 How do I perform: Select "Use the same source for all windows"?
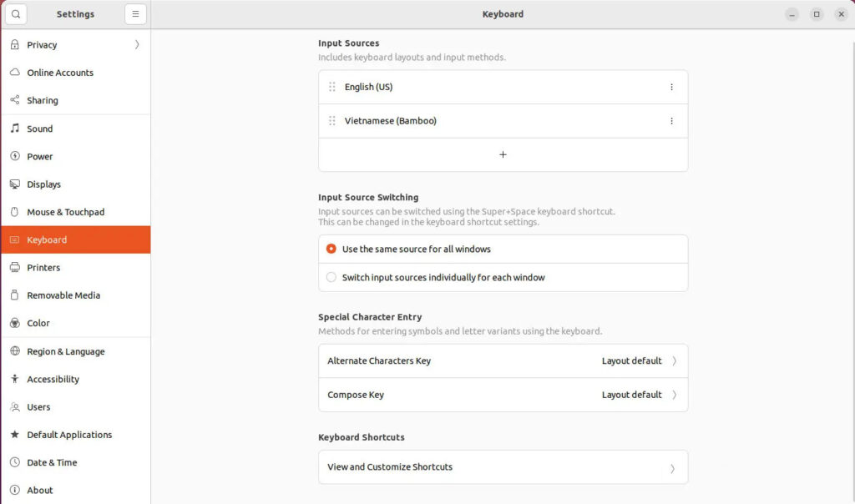coord(332,249)
